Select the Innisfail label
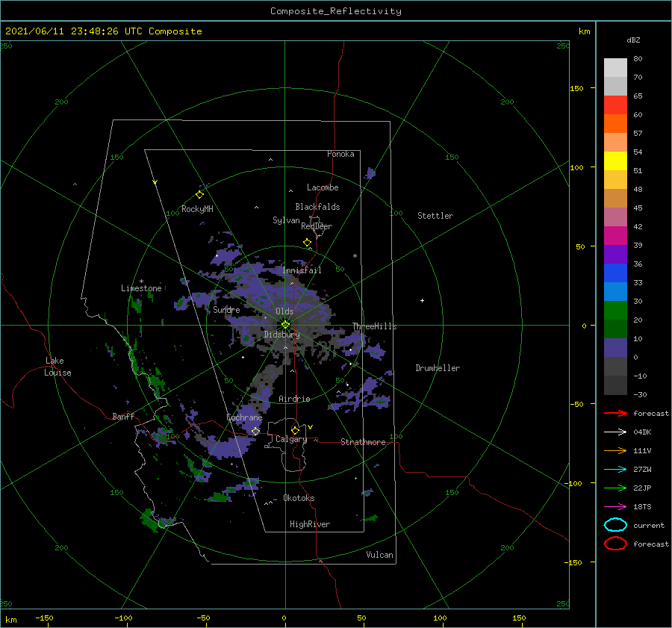Screen dimensions: 672x628 (302, 270)
